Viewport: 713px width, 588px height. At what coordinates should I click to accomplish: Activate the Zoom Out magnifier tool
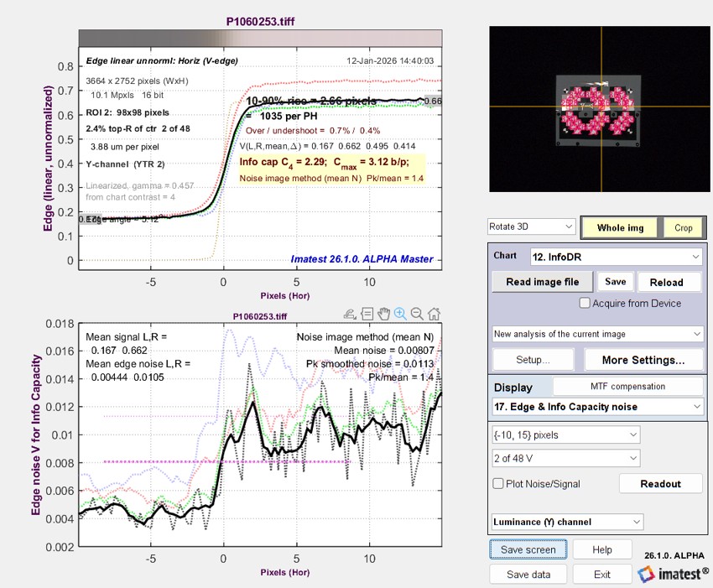click(416, 314)
